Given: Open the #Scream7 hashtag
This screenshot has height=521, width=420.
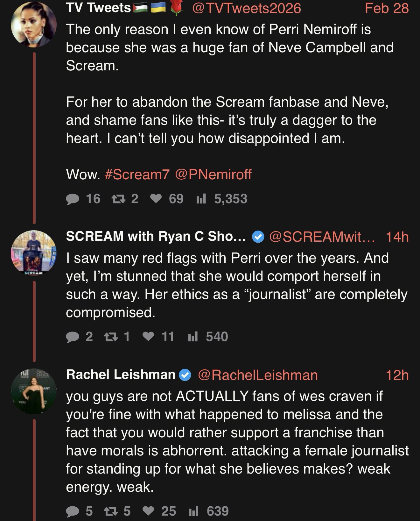Looking at the screenshot, I should pos(137,175).
